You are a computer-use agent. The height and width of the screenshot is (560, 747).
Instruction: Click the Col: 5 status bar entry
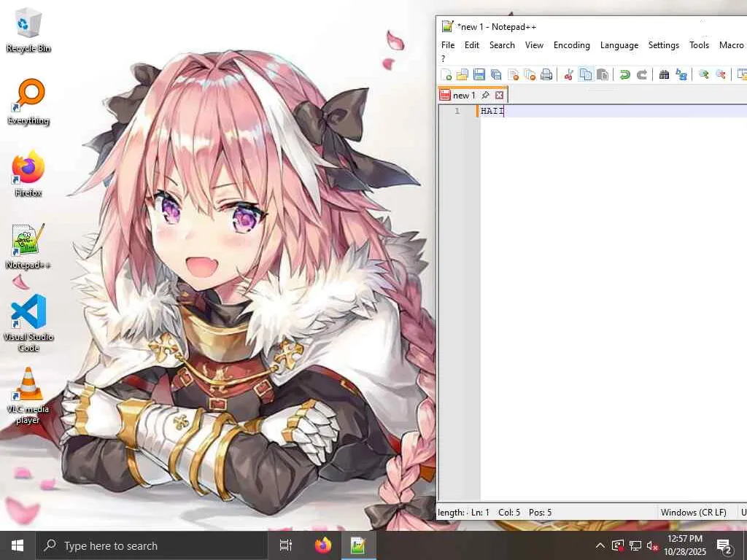click(x=509, y=513)
